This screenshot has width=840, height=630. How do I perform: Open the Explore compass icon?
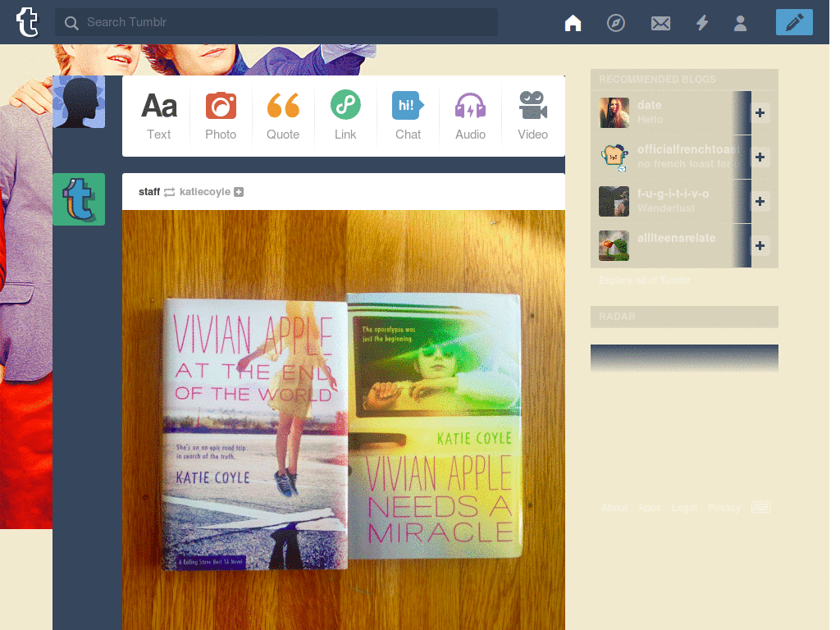(x=615, y=22)
